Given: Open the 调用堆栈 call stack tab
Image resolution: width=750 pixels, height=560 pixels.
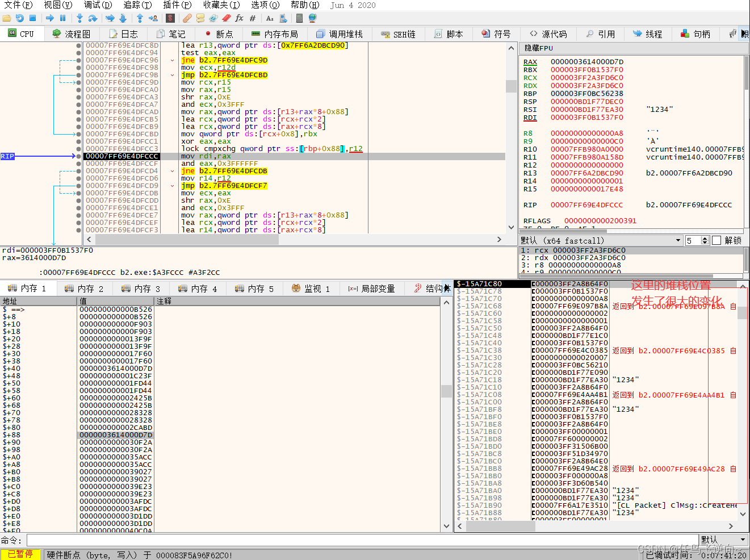Looking at the screenshot, I should coord(339,34).
